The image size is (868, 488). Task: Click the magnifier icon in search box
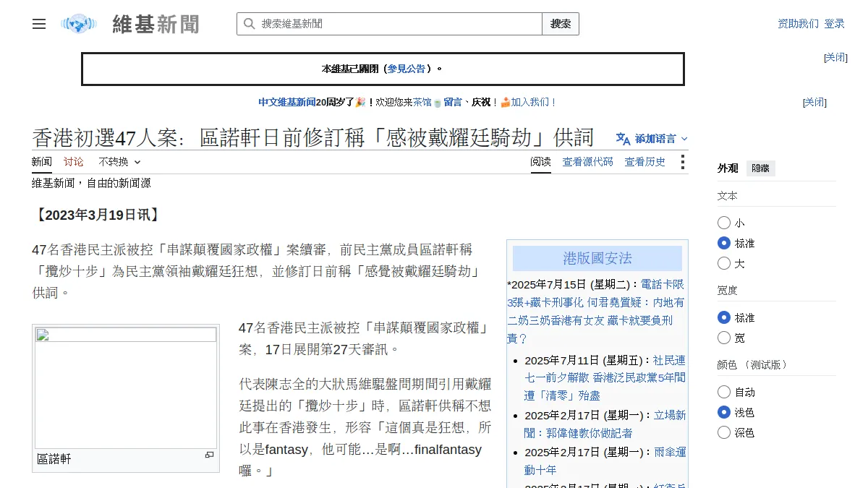pos(249,24)
